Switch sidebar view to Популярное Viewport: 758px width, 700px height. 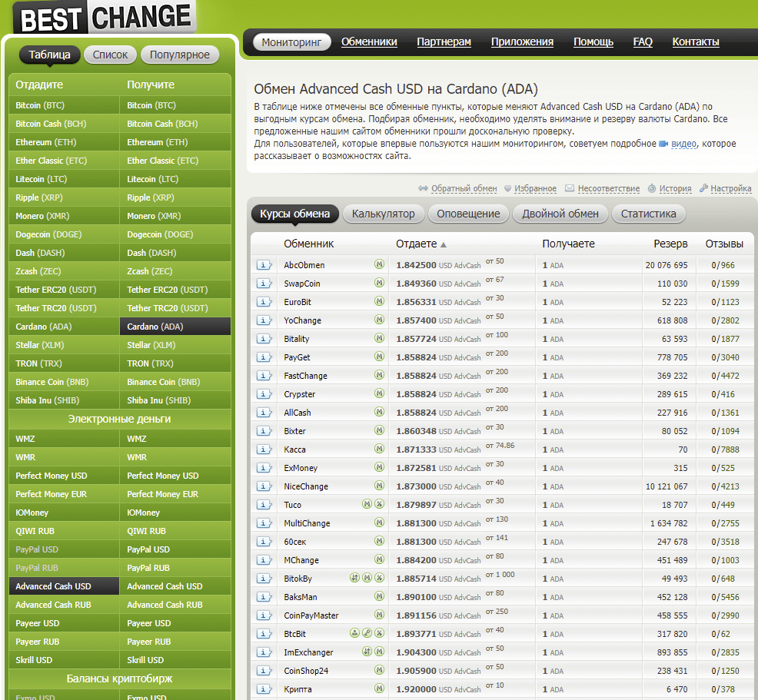tap(180, 55)
